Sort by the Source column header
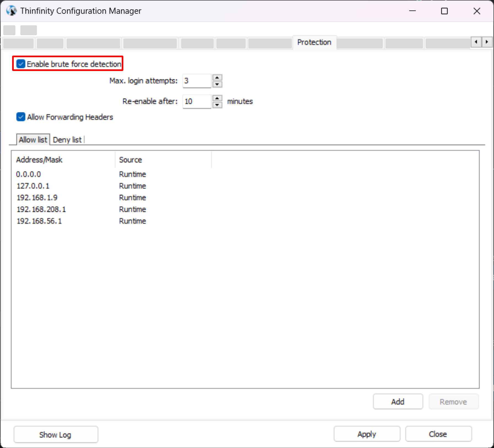 click(x=163, y=160)
